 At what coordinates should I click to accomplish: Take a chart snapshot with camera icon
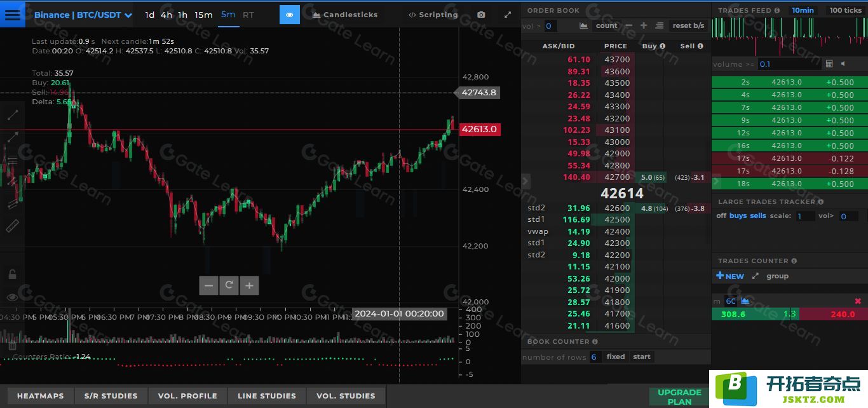tap(481, 15)
